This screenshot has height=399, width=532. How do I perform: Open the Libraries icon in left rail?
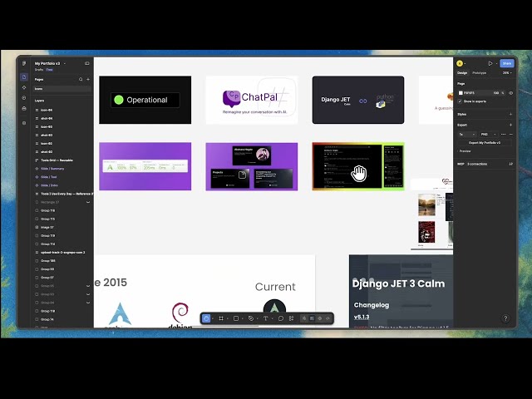pyautogui.click(x=24, y=108)
